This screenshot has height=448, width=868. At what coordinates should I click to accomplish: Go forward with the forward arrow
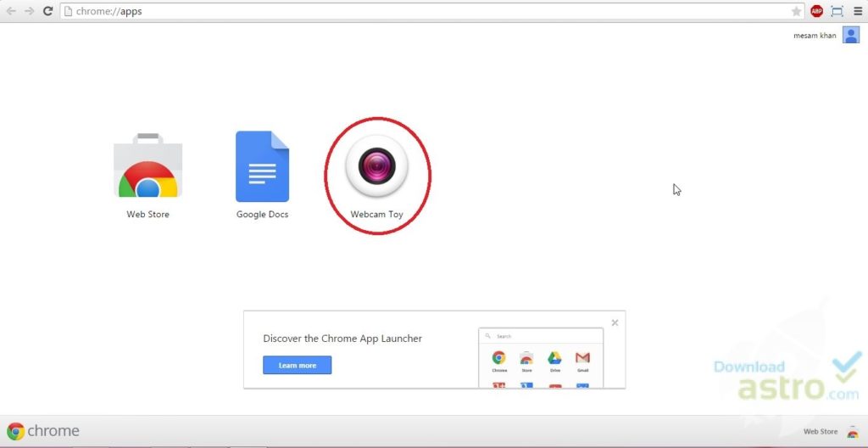[30, 11]
